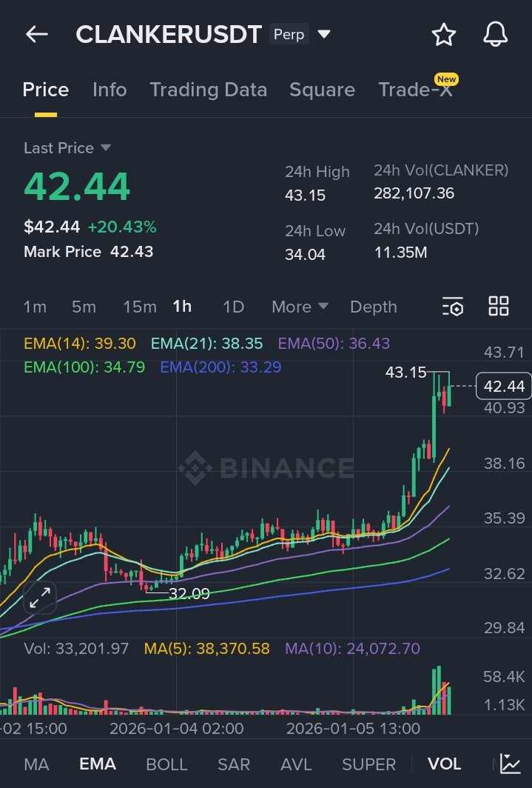This screenshot has width=532, height=788.
Task: Open the grid layout icon
Action: [499, 306]
